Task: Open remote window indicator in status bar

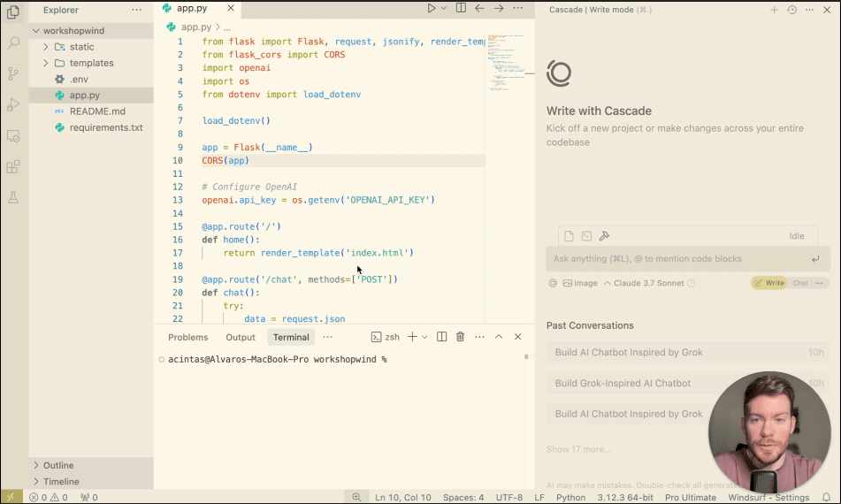Action: 11,497
